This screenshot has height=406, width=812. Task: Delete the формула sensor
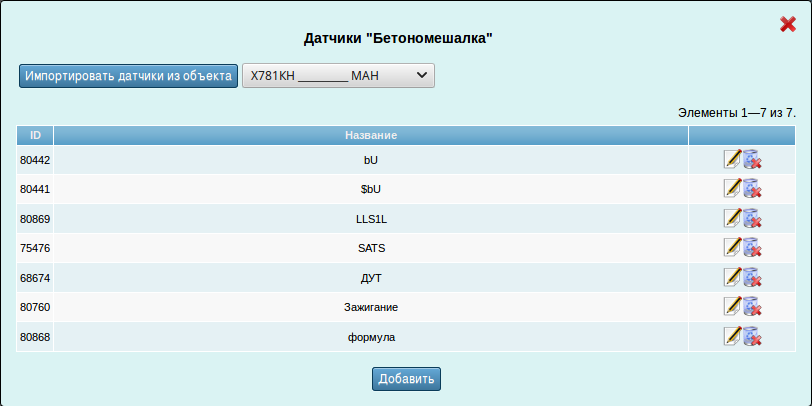click(752, 336)
